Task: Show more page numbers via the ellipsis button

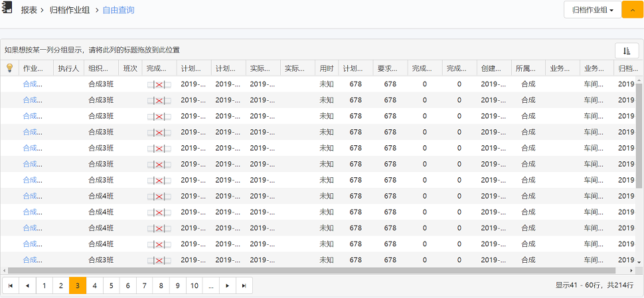Action: coord(211,285)
